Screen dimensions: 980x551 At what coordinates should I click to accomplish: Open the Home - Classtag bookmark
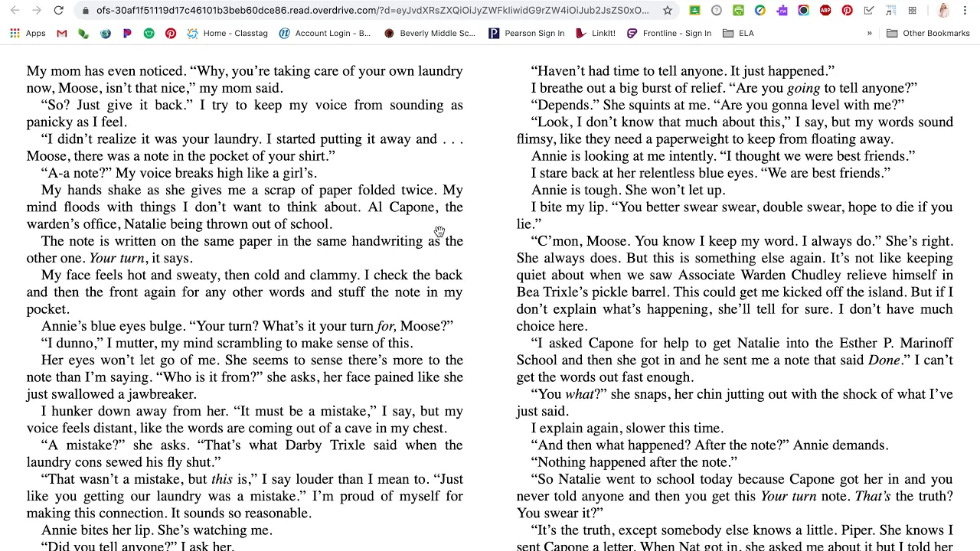tap(227, 34)
